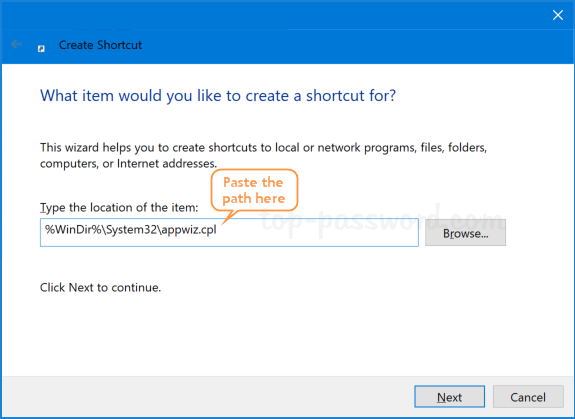Click the orange 'Paste the path here' callout
Image resolution: width=575 pixels, height=419 pixels.
tap(254, 190)
